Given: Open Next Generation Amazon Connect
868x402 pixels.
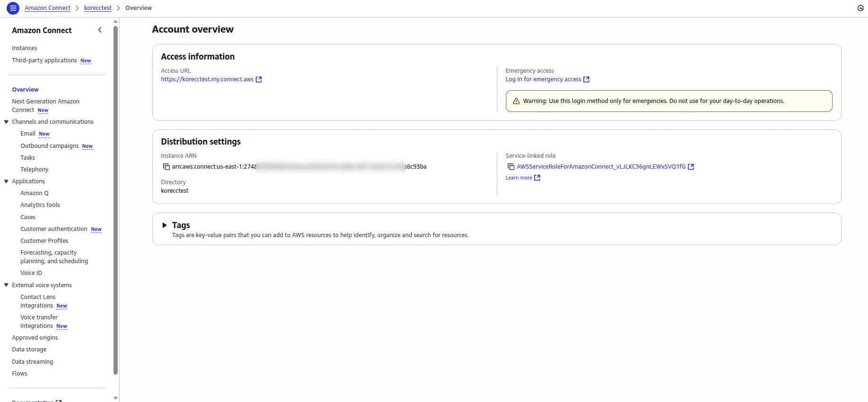Looking at the screenshot, I should tap(45, 106).
